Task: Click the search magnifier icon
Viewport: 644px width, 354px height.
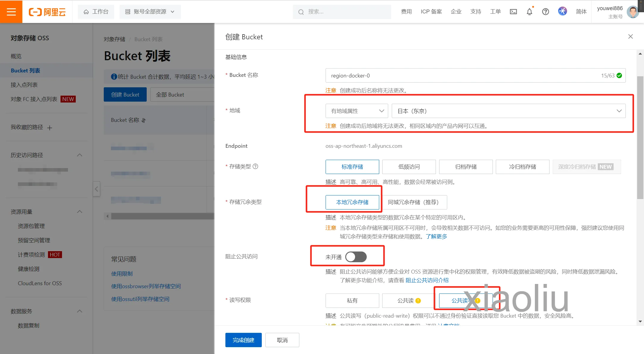Action: click(x=301, y=12)
